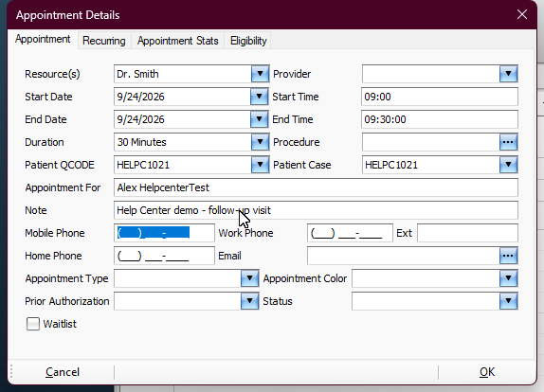Image resolution: width=544 pixels, height=392 pixels.
Task: Switch to the Appointment tab
Action: [43, 39]
